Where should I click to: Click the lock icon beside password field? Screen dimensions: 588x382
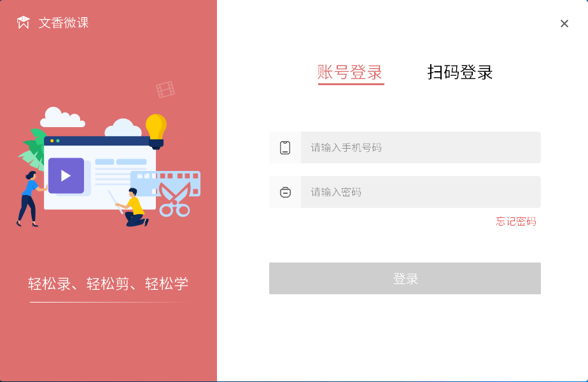tap(285, 192)
